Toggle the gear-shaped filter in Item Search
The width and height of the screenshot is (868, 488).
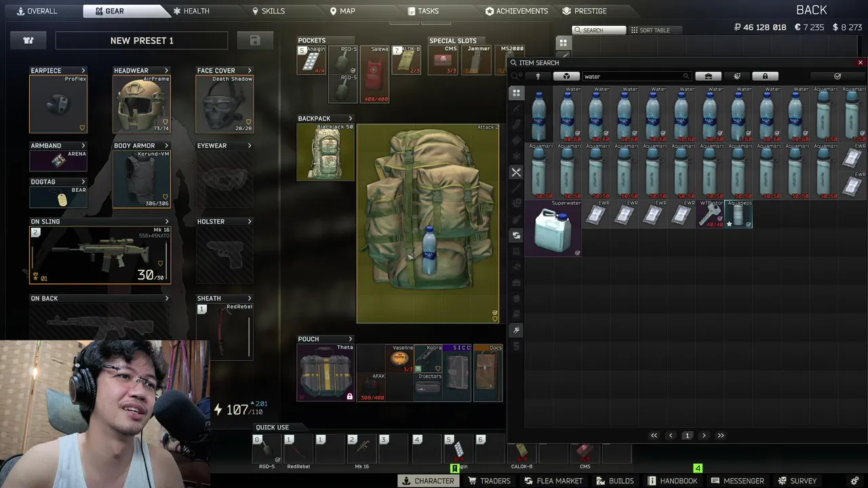coord(737,77)
